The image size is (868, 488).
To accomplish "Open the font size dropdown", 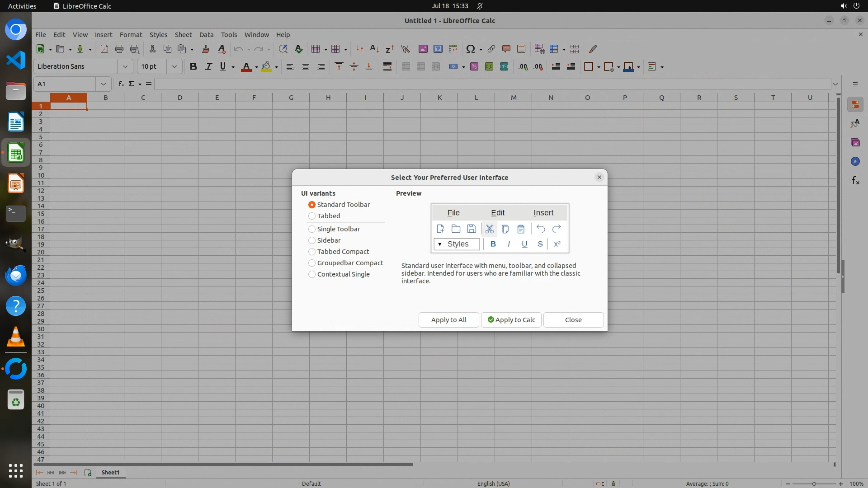I will (x=174, y=66).
